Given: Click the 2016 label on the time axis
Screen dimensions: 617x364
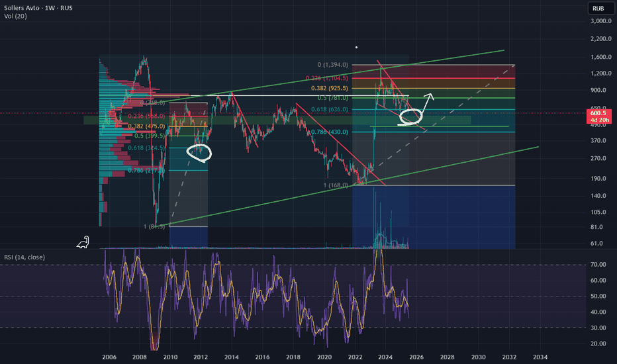Looking at the screenshot, I should (x=262, y=357).
